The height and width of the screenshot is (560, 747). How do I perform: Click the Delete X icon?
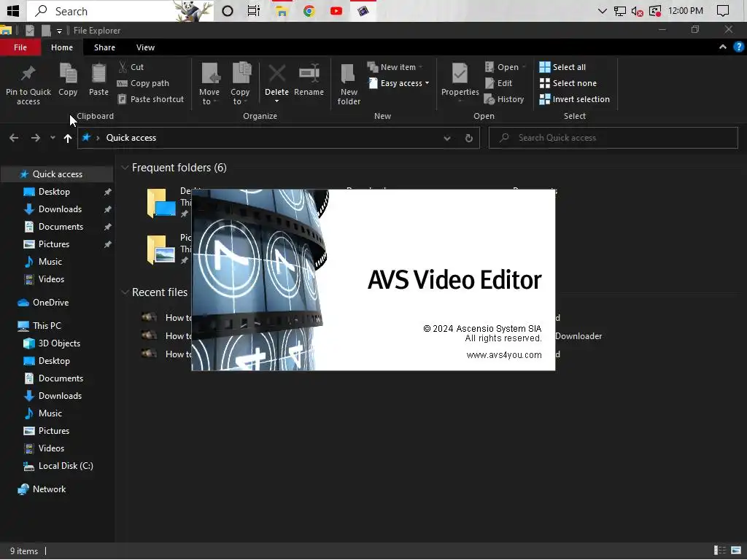[276, 74]
